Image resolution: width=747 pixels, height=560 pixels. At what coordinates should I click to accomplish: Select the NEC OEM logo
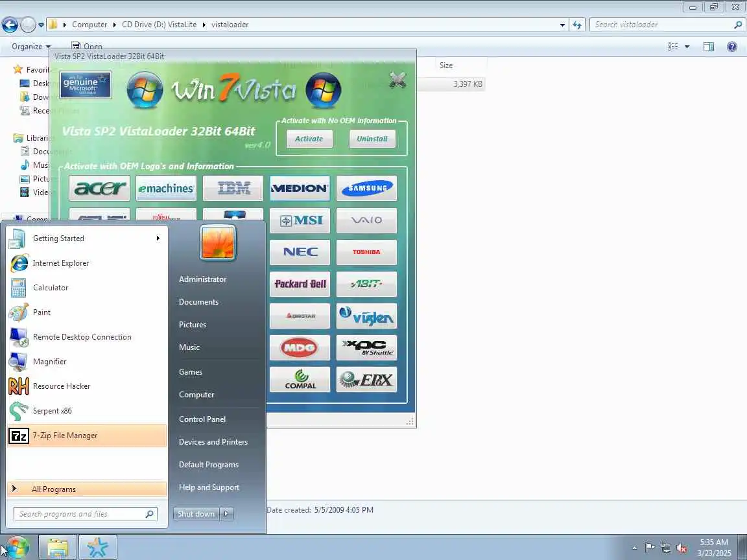(300, 252)
